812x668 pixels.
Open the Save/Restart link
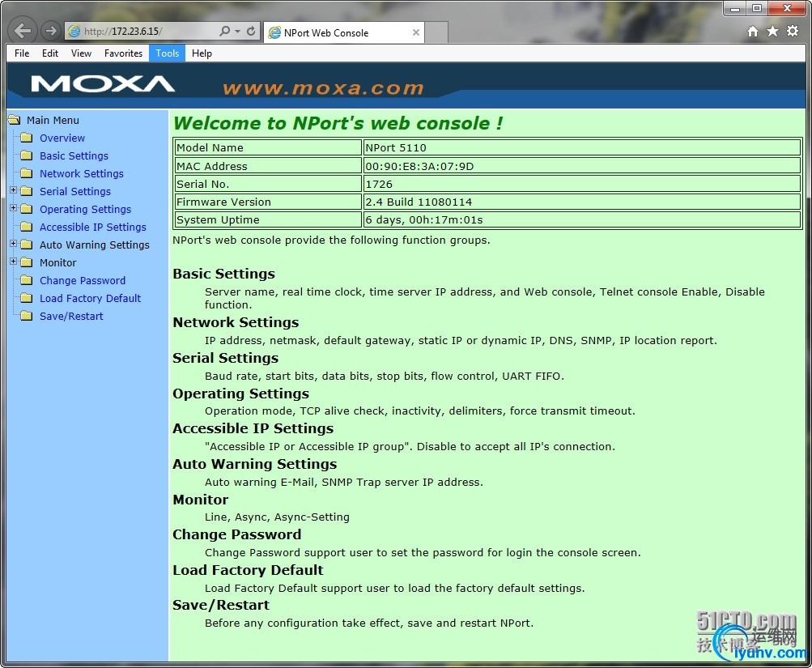(71, 317)
